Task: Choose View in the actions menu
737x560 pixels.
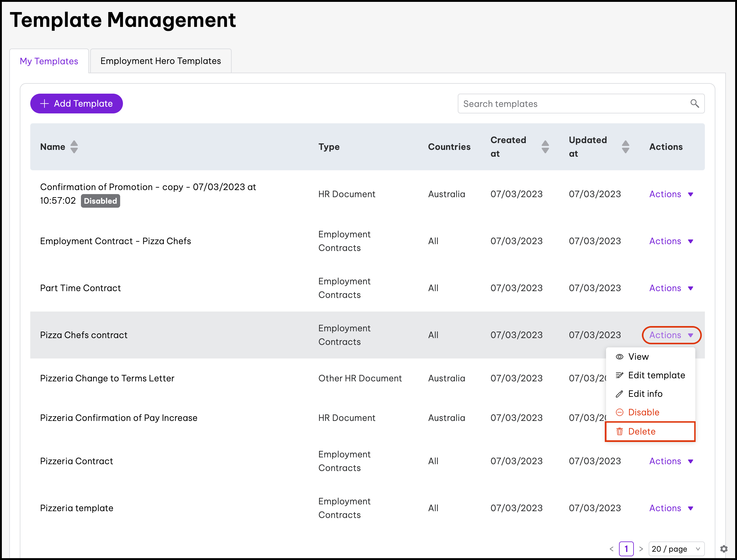Action: (x=638, y=357)
